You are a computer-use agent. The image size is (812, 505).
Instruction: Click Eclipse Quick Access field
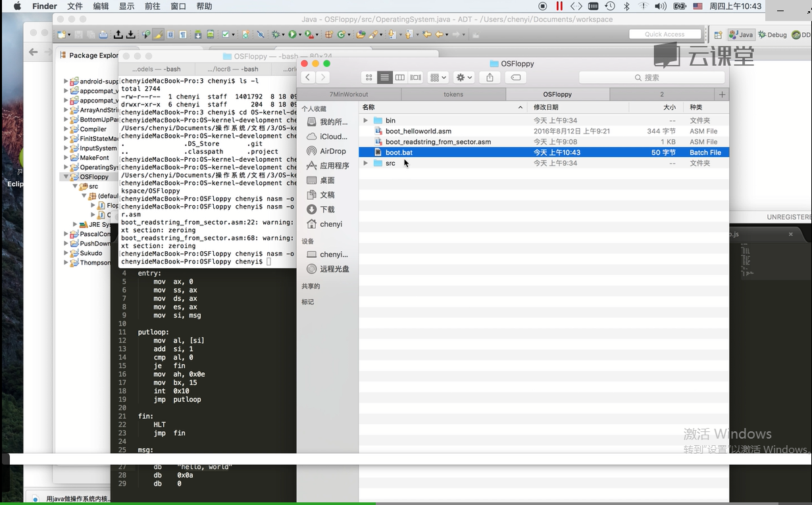[665, 34]
